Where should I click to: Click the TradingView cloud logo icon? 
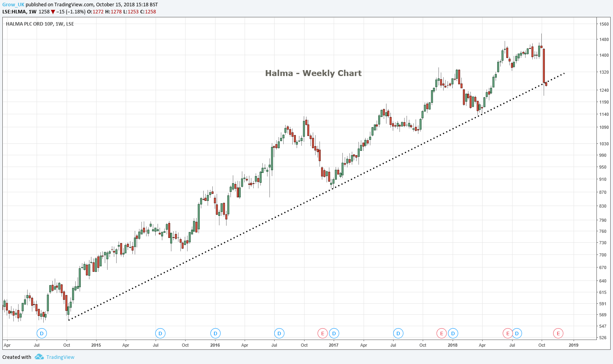[x=39, y=357]
